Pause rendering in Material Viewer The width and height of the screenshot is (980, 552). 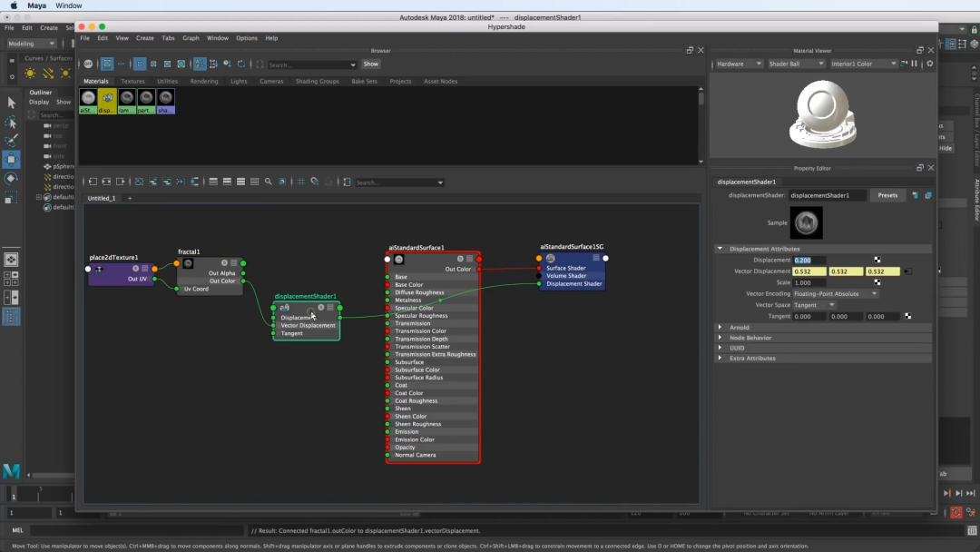click(x=915, y=64)
